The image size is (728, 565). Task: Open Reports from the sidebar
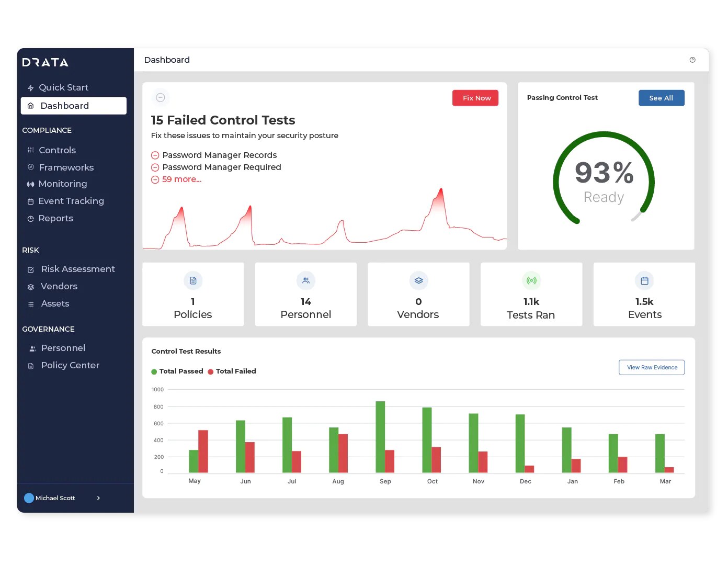[55, 218]
